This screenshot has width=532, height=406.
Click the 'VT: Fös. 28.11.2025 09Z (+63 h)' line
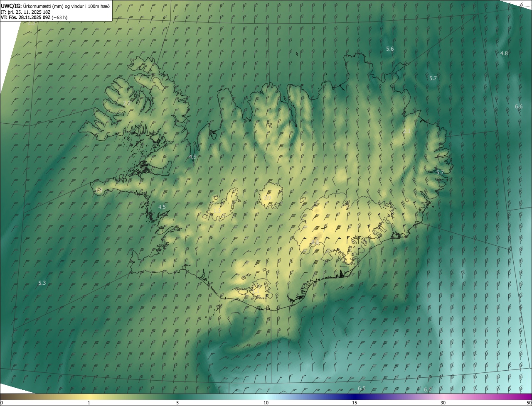[34, 17]
